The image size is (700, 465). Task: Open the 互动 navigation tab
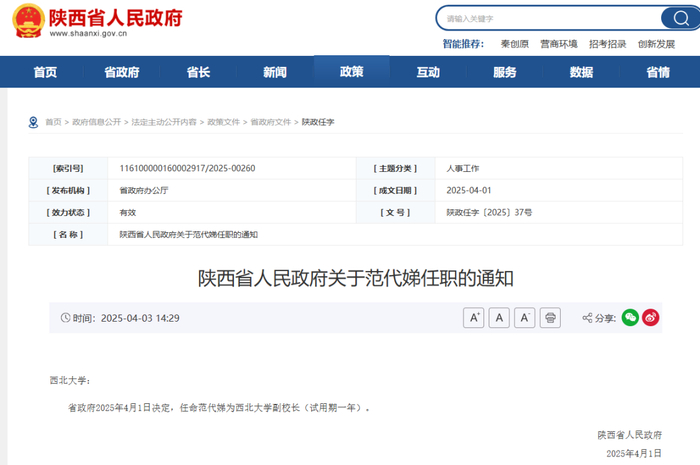coord(428,72)
